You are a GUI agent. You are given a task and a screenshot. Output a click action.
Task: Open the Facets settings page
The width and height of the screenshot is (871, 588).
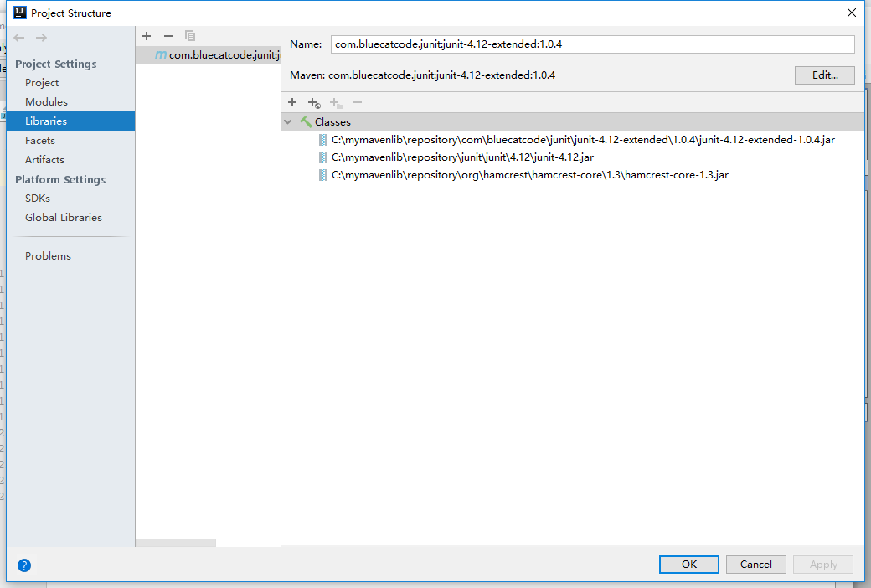pyautogui.click(x=40, y=141)
